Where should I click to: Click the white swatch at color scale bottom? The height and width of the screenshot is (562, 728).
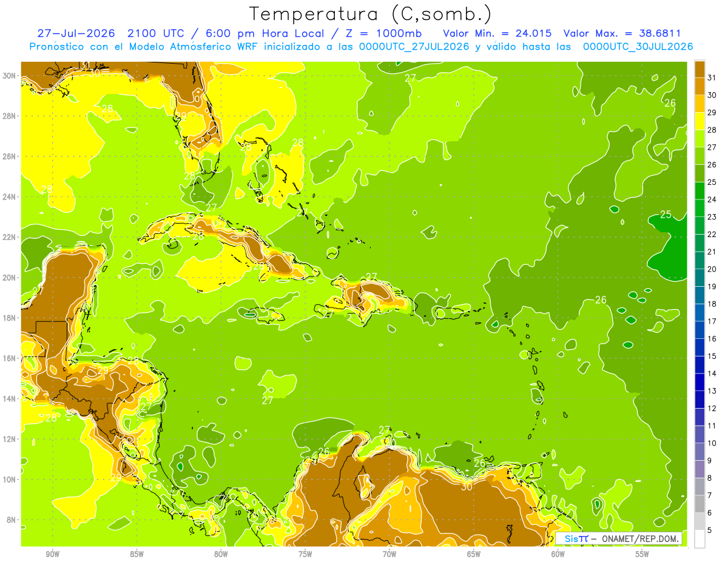[x=699, y=539]
